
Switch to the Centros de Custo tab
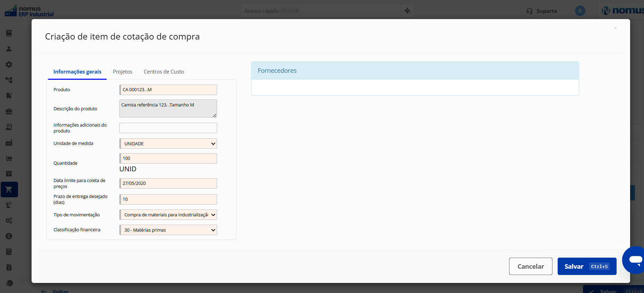point(164,72)
